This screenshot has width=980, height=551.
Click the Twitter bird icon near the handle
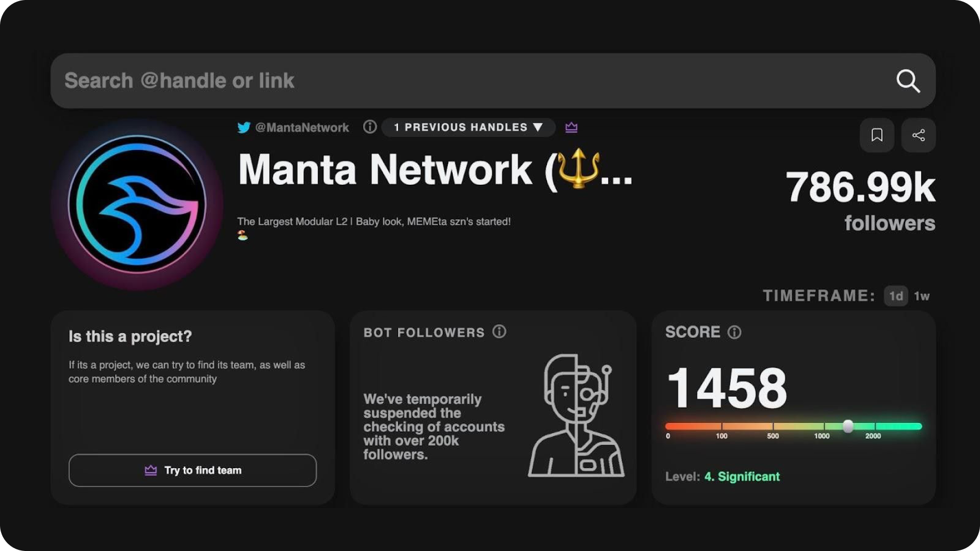[244, 128]
